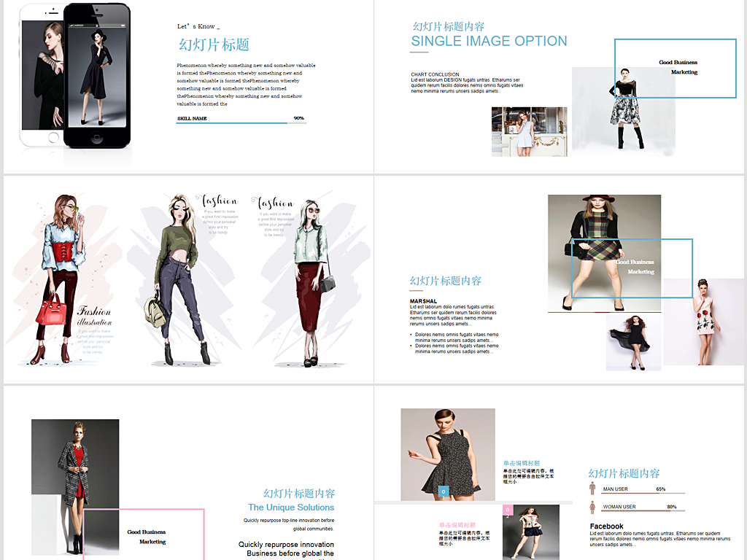
Task: Select the CHART CONCLUSION label
Action: point(435,74)
